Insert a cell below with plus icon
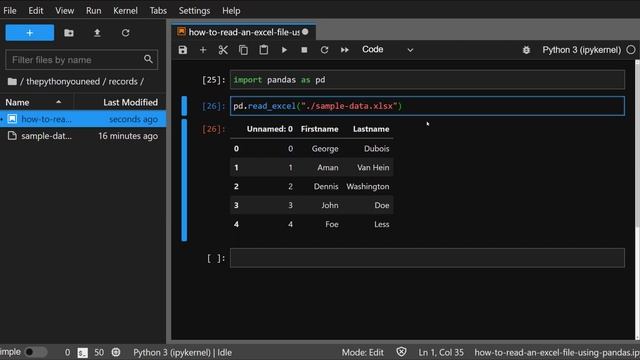 203,50
